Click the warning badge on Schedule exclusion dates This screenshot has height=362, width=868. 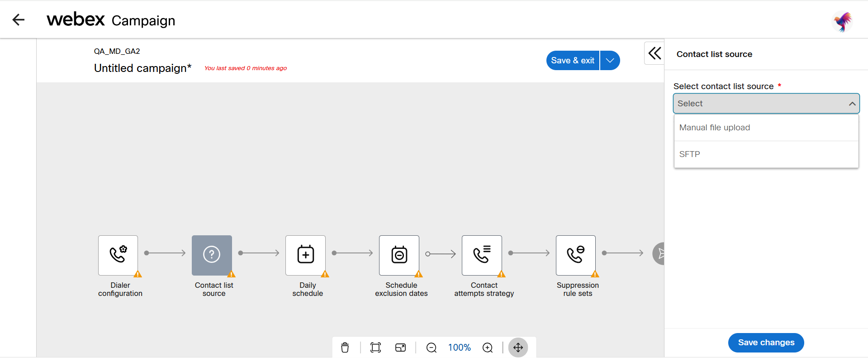pos(418,274)
